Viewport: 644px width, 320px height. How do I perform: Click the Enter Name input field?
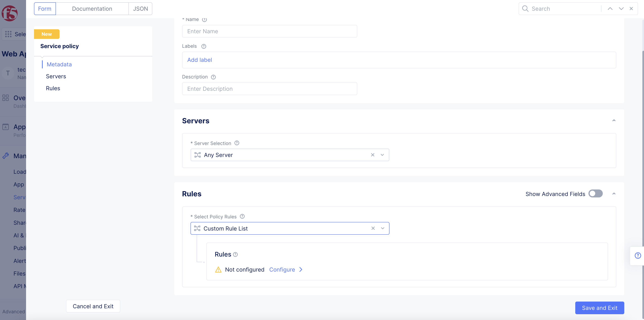pyautogui.click(x=270, y=31)
